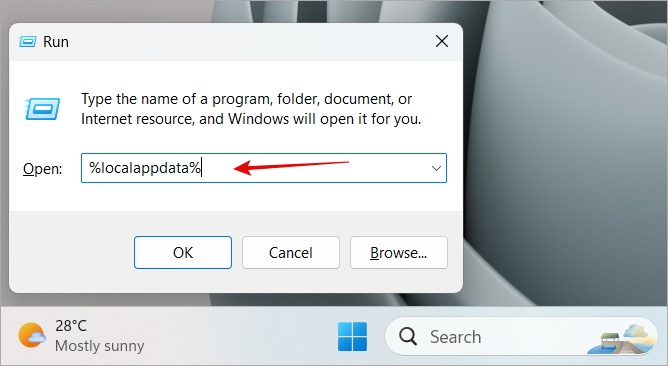This screenshot has width=668, height=366.
Task: Click the taskbar Search text box
Action: [x=521, y=337]
